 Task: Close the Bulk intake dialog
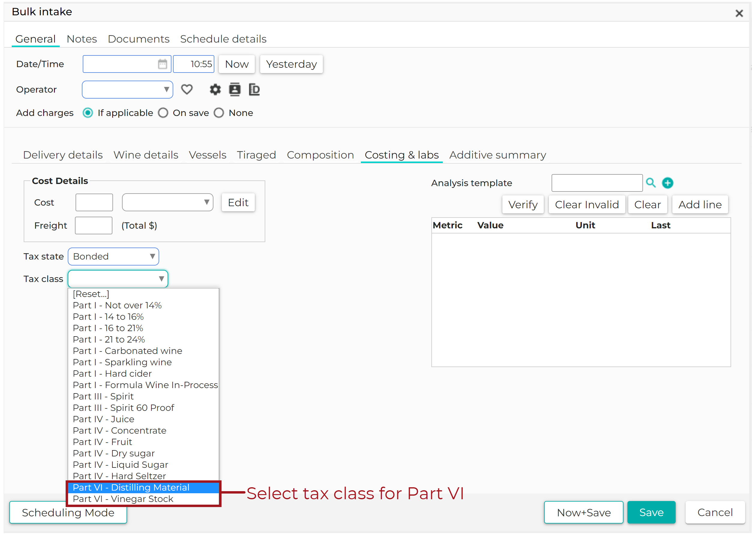coord(739,13)
